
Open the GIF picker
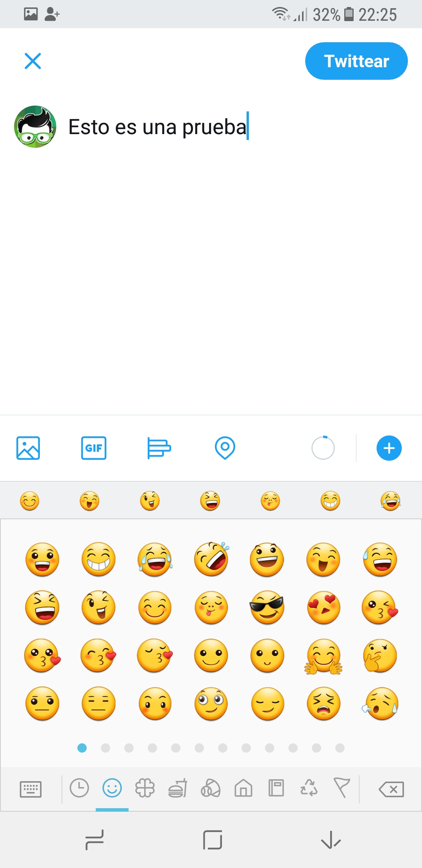pos(94,448)
